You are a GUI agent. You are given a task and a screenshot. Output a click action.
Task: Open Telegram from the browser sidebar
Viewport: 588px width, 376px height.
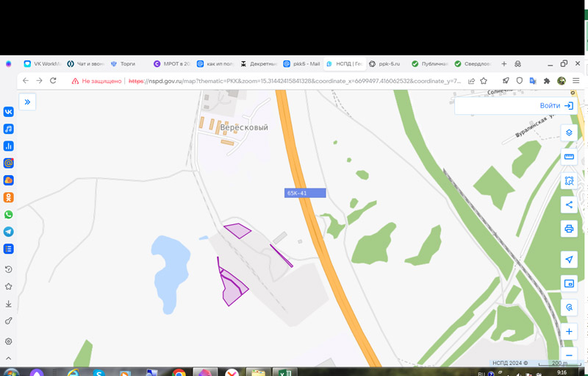pyautogui.click(x=9, y=231)
